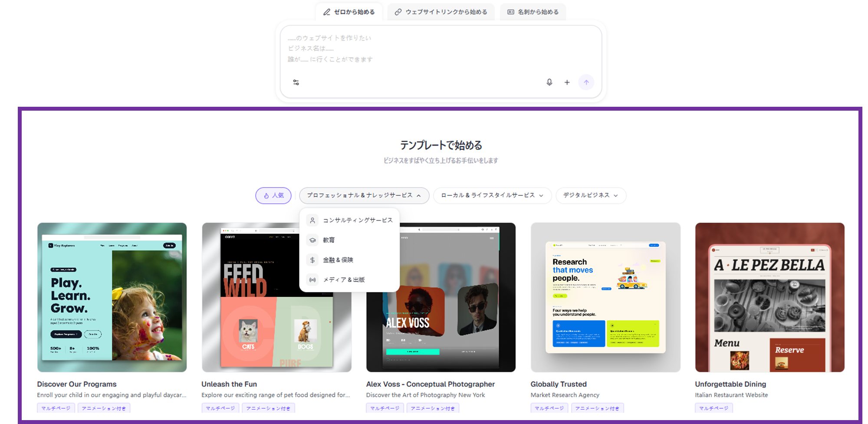Open the A Le Pez Bella restaurant thumbnail
This screenshot has width=868, height=424.
tap(769, 297)
